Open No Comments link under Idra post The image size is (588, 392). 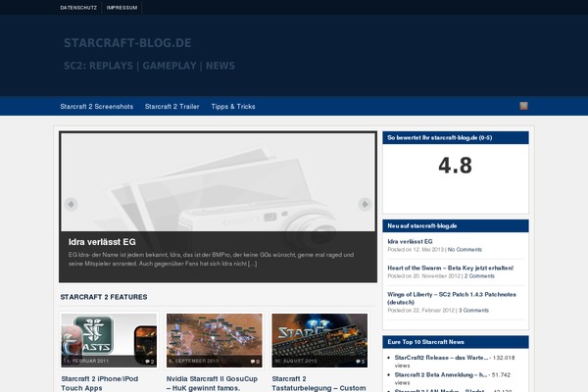[x=465, y=250]
